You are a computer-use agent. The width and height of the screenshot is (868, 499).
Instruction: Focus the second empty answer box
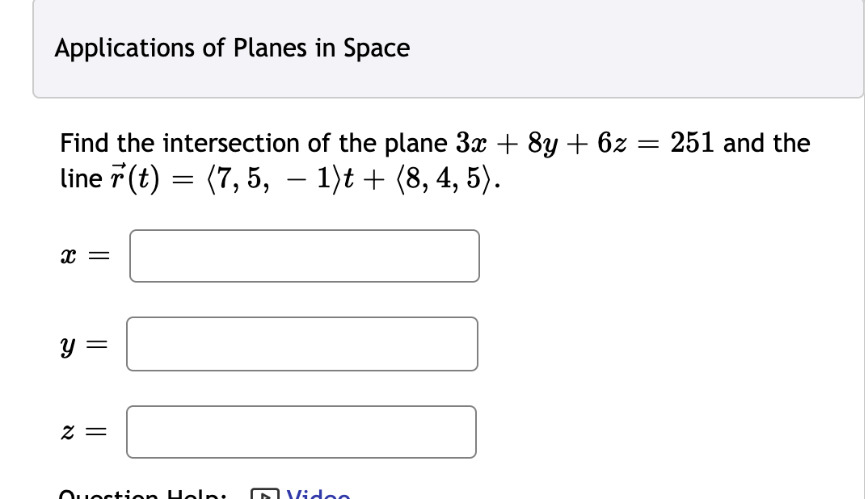pos(301,344)
